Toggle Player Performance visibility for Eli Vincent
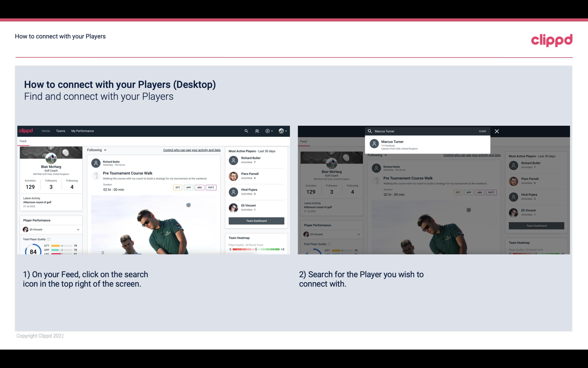Image resolution: width=588 pixels, height=368 pixels. point(78,230)
